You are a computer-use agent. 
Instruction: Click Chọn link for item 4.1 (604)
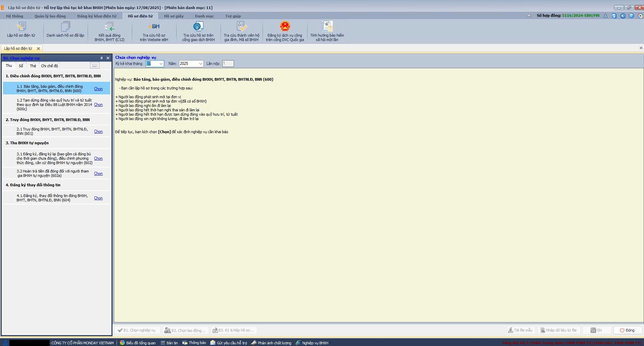click(98, 198)
